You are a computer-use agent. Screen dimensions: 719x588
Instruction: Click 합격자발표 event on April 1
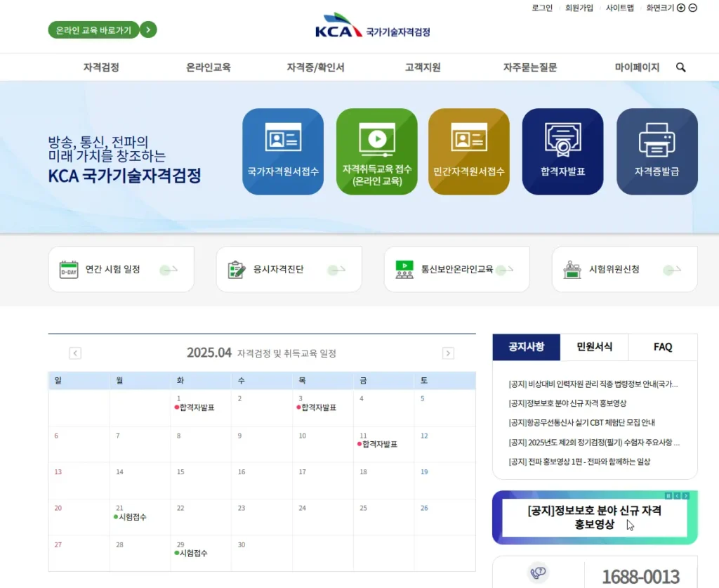(194, 407)
